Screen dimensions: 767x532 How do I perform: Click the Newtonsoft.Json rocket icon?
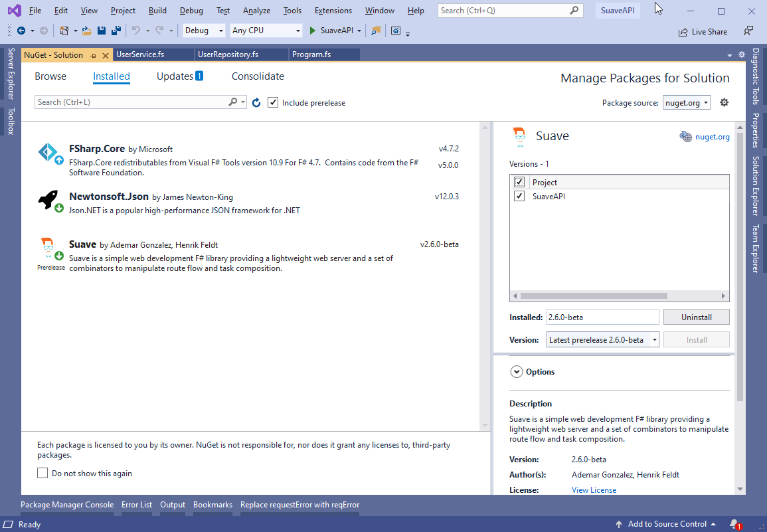pos(49,200)
